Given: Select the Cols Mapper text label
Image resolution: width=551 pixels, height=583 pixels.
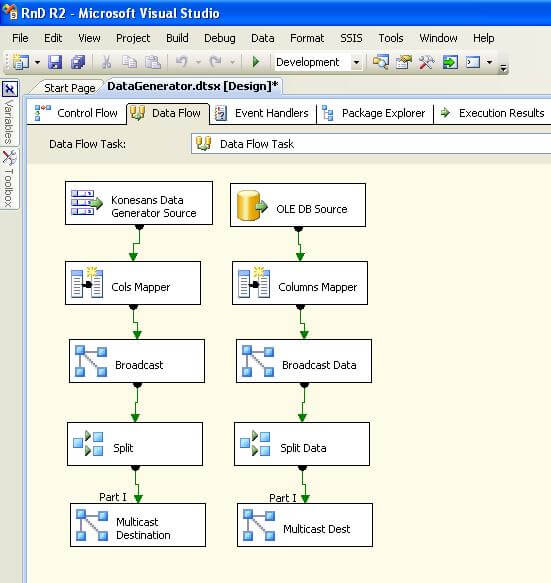Looking at the screenshot, I should coord(141,287).
